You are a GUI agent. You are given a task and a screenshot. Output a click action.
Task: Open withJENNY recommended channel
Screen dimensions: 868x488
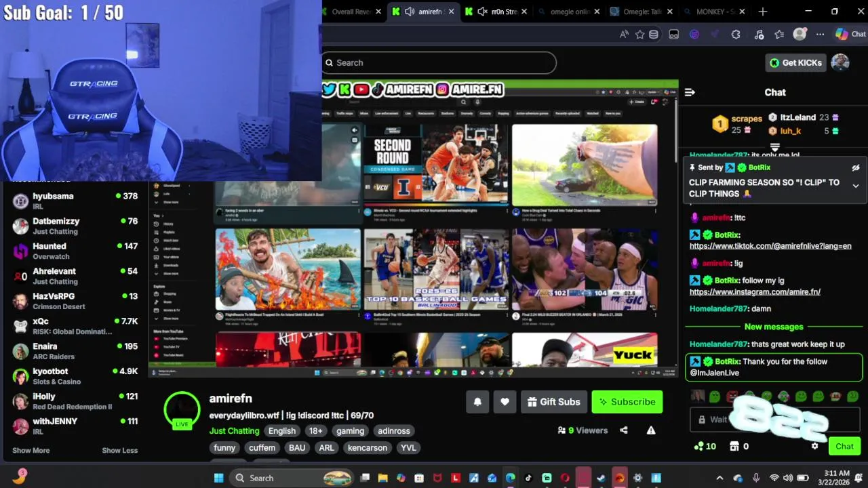click(x=75, y=426)
